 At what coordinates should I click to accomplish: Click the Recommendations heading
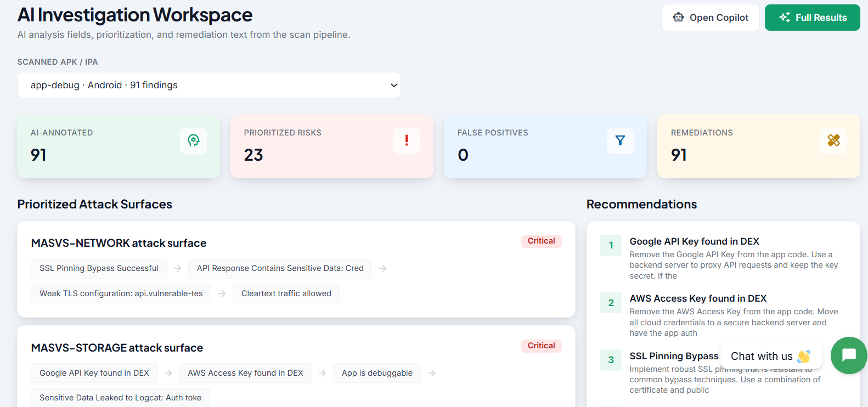click(642, 204)
